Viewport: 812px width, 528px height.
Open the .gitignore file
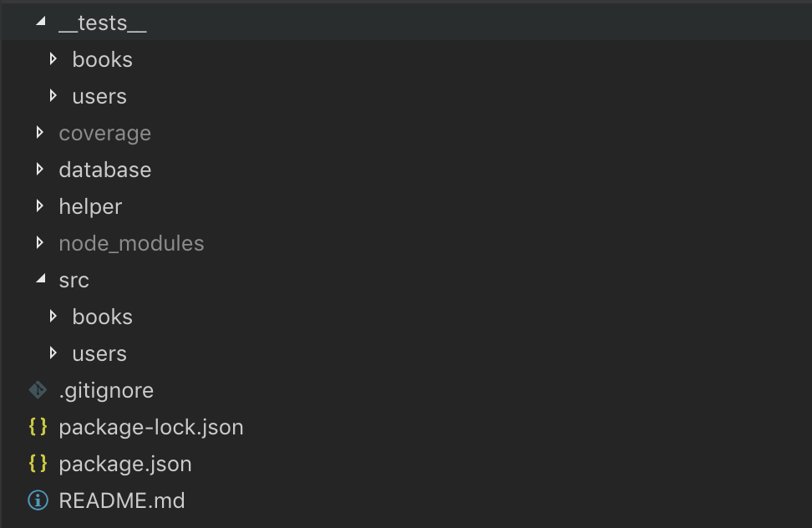coord(106,390)
